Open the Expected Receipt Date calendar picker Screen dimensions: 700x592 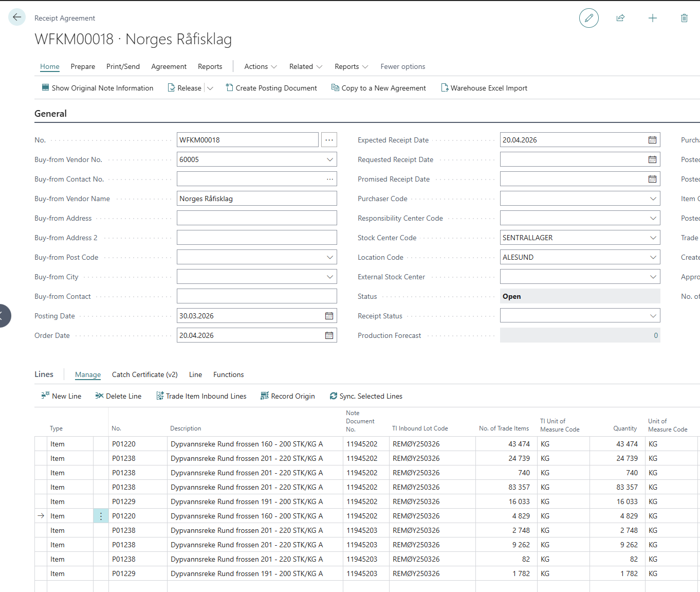pos(652,140)
